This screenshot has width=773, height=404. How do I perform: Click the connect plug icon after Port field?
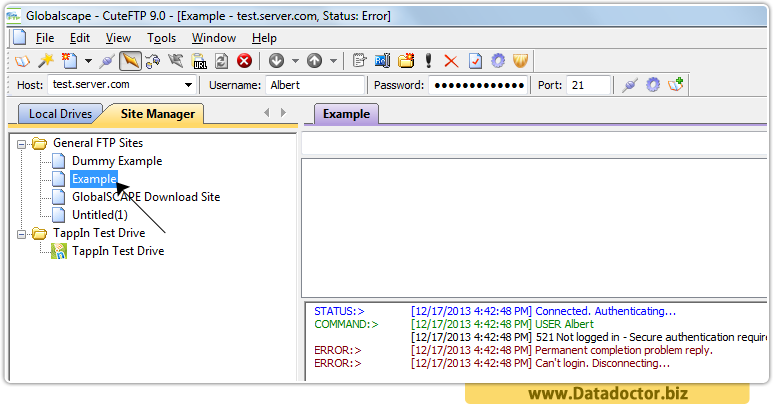630,85
